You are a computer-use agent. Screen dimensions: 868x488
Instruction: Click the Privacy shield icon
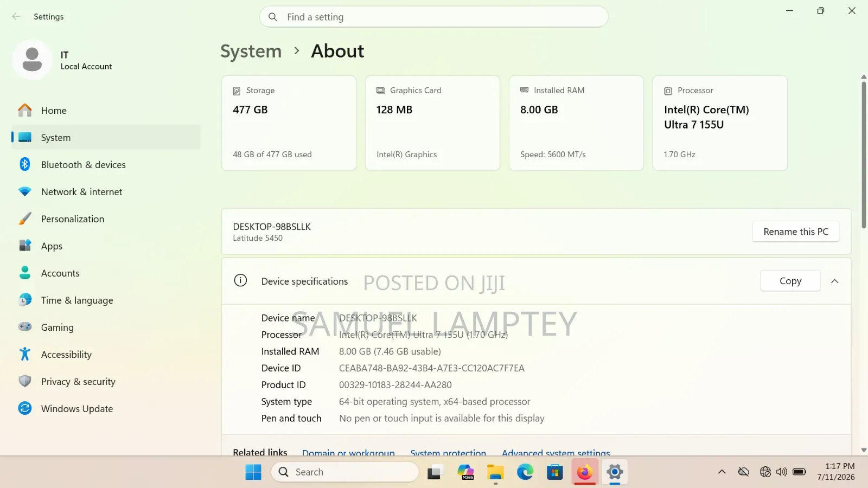click(x=25, y=381)
